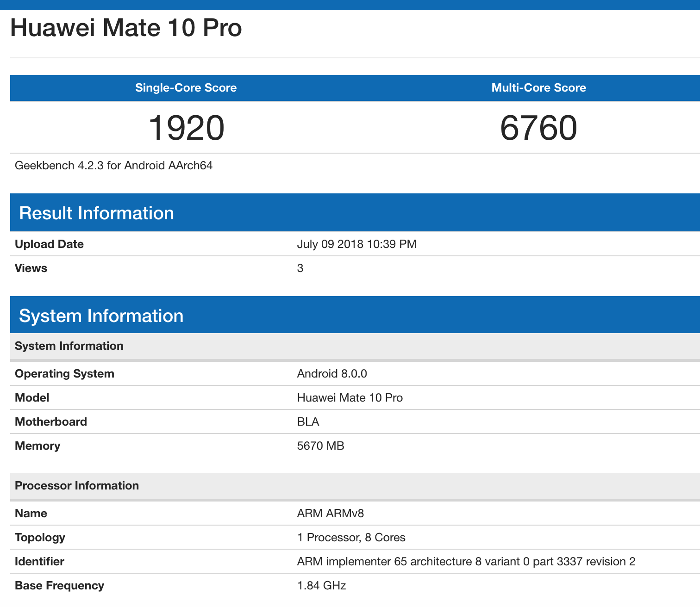Click the Base Frequency label
The width and height of the screenshot is (700, 607).
[59, 586]
